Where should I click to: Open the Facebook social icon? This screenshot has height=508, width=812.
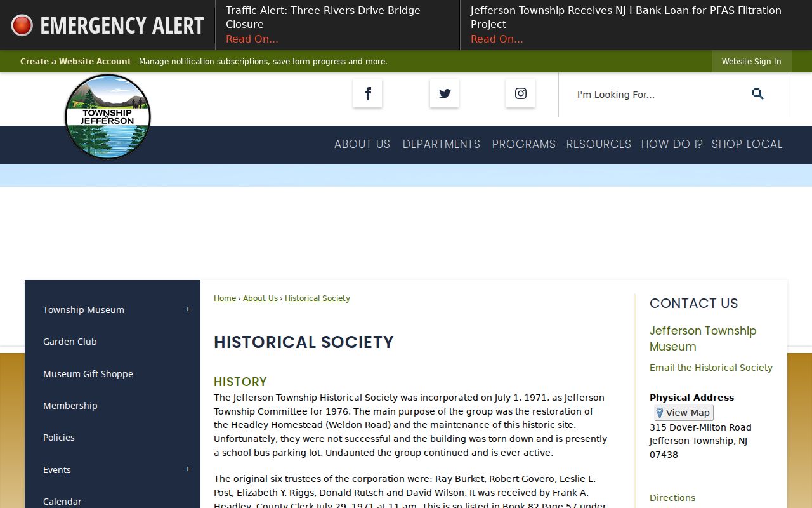click(368, 93)
